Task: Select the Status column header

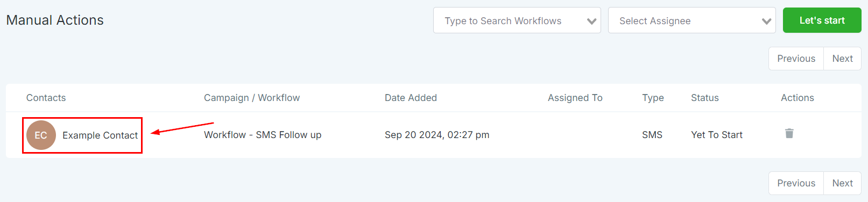Action: pos(705,98)
